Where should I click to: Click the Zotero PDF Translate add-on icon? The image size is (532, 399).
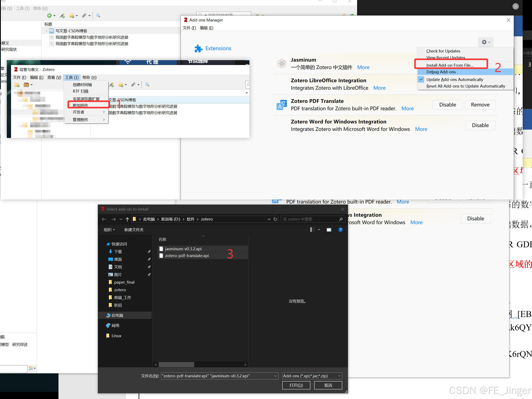click(281, 105)
